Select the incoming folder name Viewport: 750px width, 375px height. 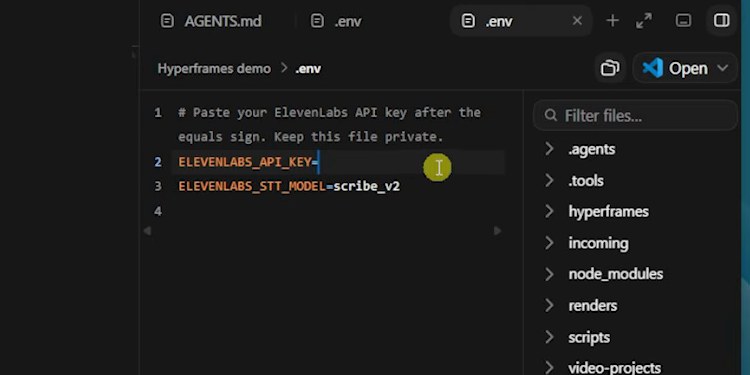[x=598, y=243]
